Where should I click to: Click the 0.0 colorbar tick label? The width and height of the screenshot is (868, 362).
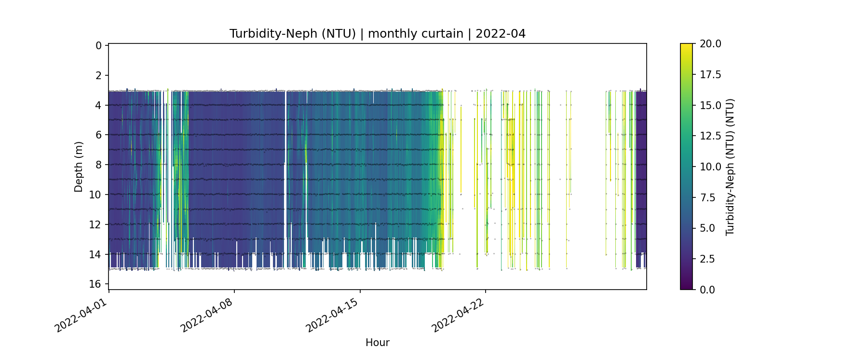pyautogui.click(x=707, y=290)
